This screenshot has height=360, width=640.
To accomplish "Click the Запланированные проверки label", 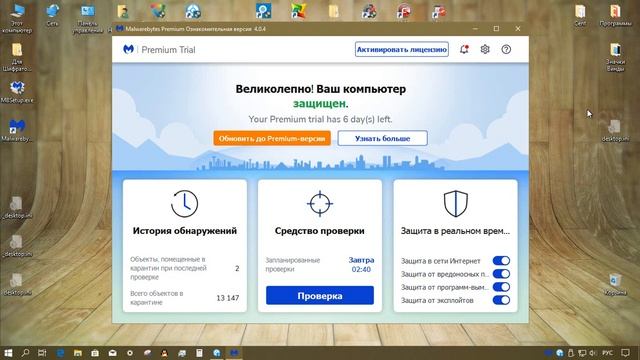I will click(x=293, y=264).
